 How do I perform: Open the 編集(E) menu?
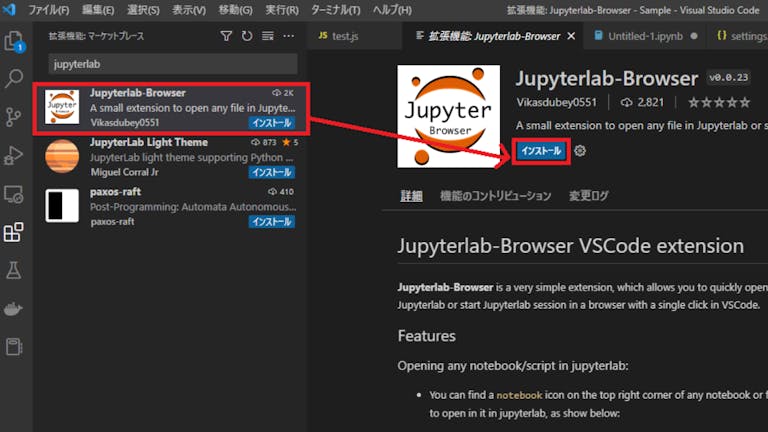pos(98,10)
